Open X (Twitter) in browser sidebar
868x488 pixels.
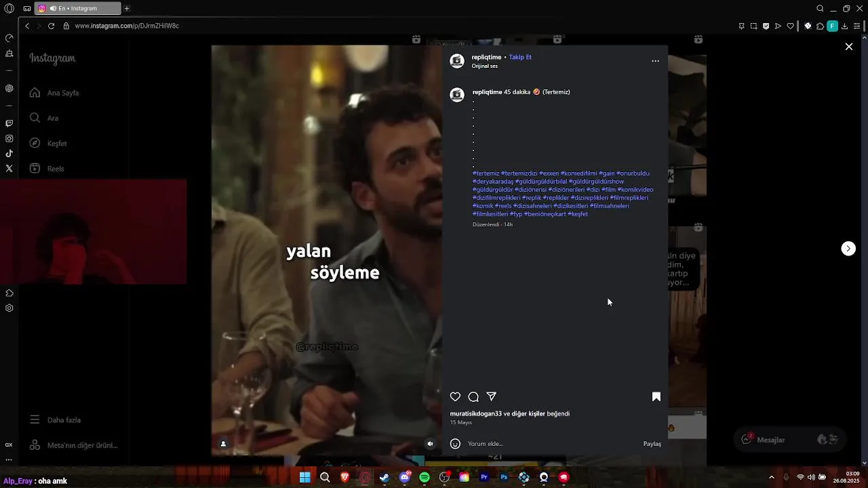[9, 168]
